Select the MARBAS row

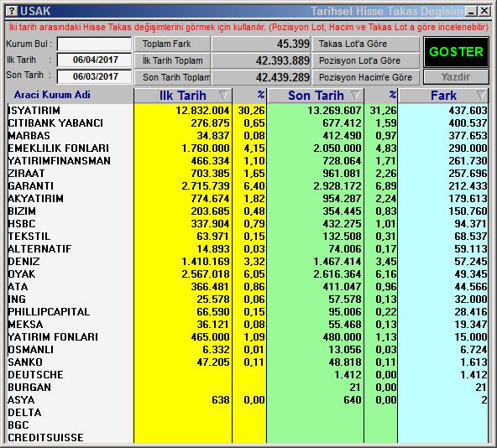coord(247,136)
